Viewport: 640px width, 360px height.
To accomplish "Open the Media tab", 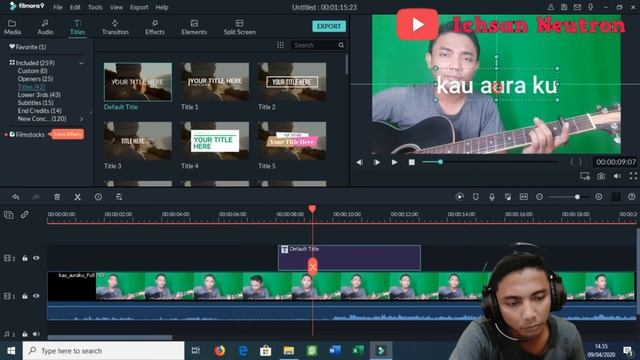I will click(12, 27).
